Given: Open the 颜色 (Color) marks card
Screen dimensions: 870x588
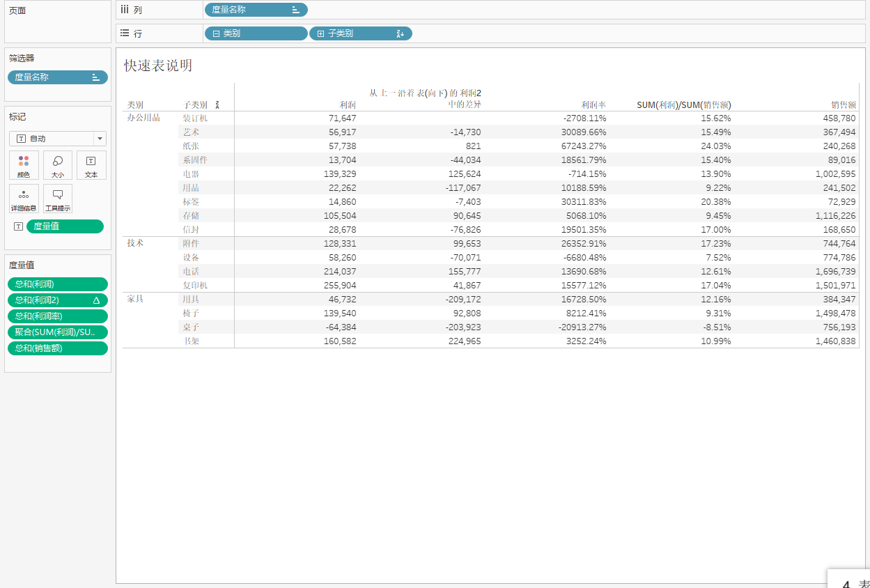Looking at the screenshot, I should pyautogui.click(x=24, y=165).
